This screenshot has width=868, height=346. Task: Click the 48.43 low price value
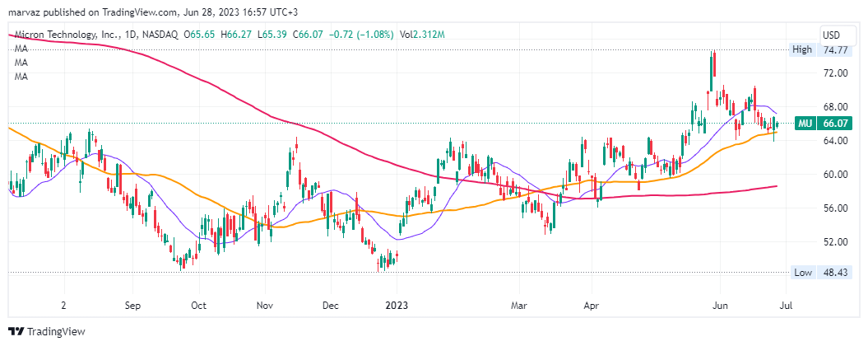click(x=835, y=272)
